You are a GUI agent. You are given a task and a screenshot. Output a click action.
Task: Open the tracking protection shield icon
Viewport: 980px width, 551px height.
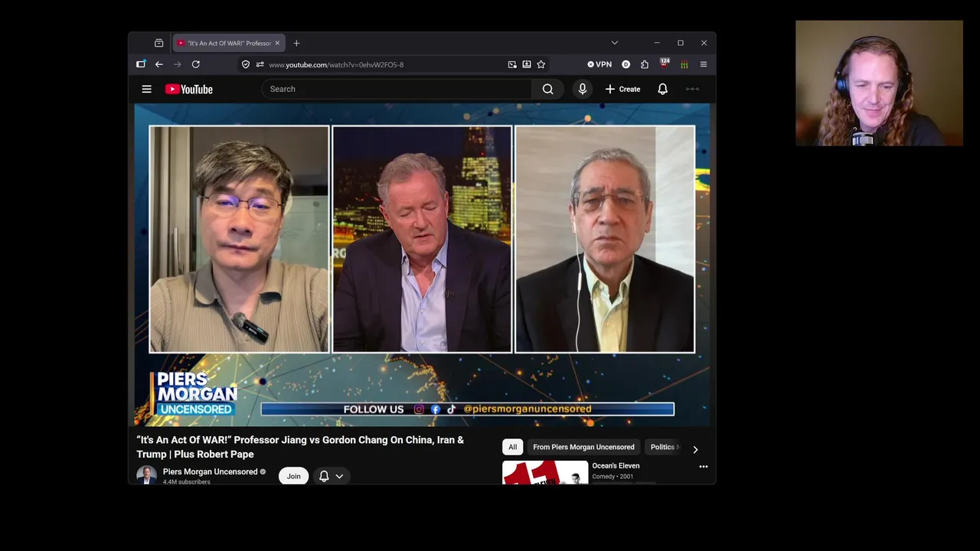pyautogui.click(x=246, y=64)
